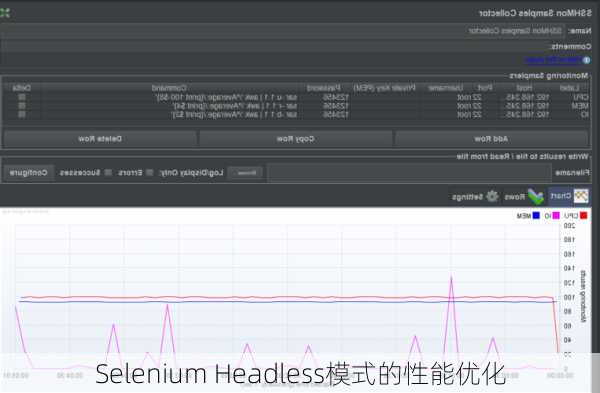The height and width of the screenshot is (393, 600).
Task: Click the root username cell in the CPU row
Action: coord(464,97)
